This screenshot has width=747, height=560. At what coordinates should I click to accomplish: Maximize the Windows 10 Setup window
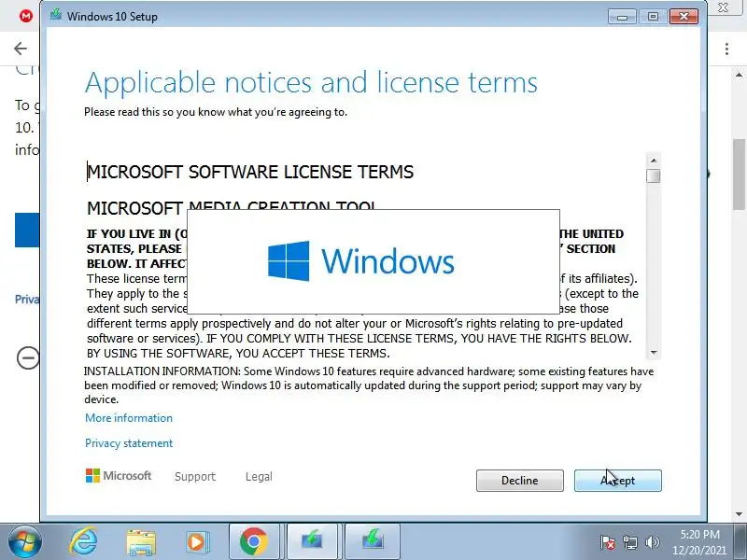pyautogui.click(x=653, y=17)
